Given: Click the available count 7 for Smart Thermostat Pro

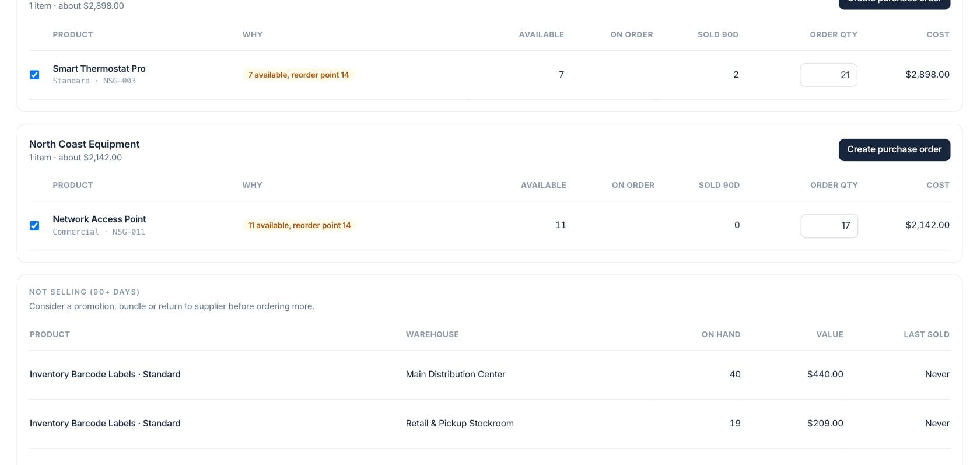Looking at the screenshot, I should [561, 74].
